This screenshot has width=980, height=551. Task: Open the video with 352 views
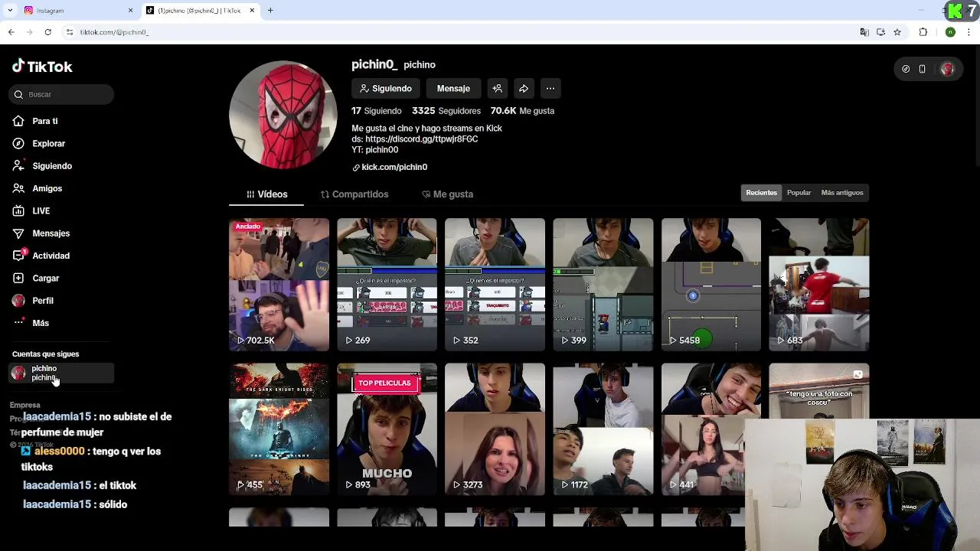(x=495, y=285)
